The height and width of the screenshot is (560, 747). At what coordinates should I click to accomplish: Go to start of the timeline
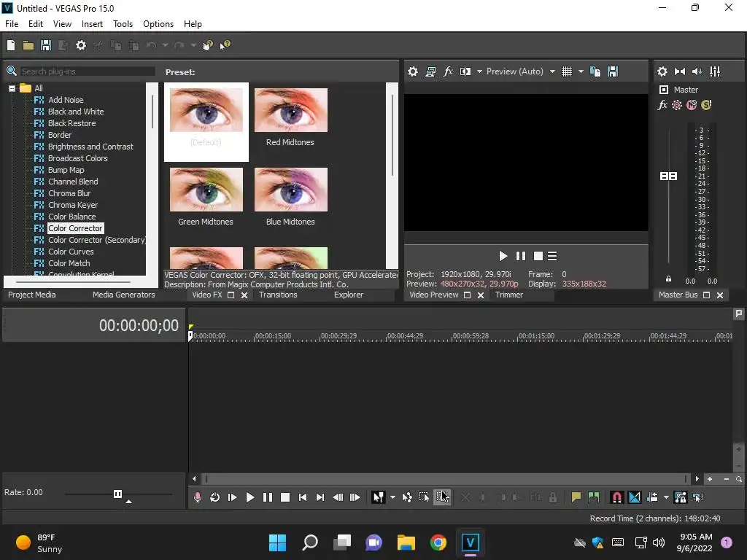tap(303, 497)
